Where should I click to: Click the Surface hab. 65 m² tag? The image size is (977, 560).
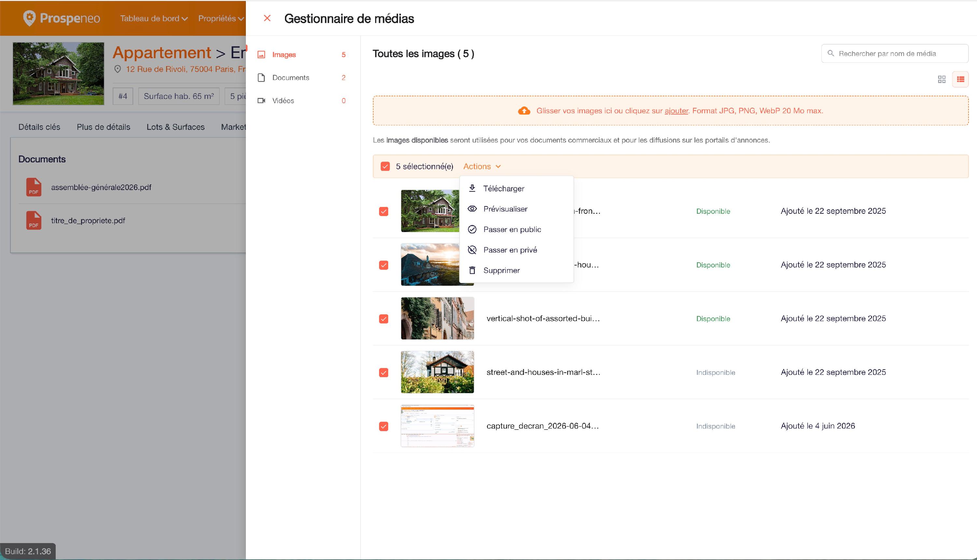point(178,96)
